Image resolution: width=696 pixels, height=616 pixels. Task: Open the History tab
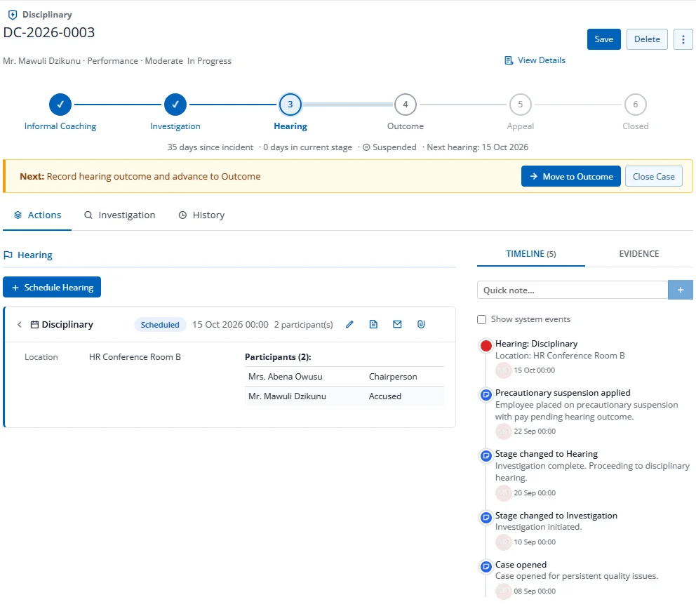click(201, 215)
